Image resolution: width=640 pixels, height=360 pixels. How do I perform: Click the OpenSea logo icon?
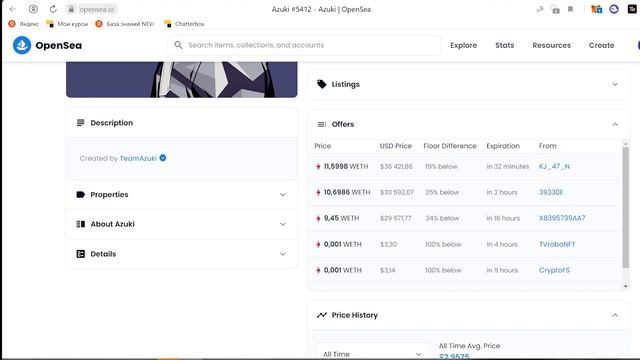coord(22,45)
